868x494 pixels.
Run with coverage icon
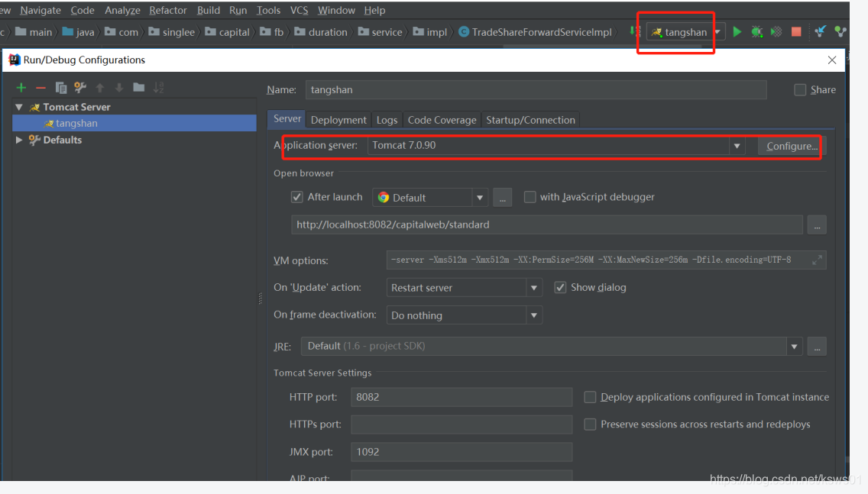click(776, 32)
